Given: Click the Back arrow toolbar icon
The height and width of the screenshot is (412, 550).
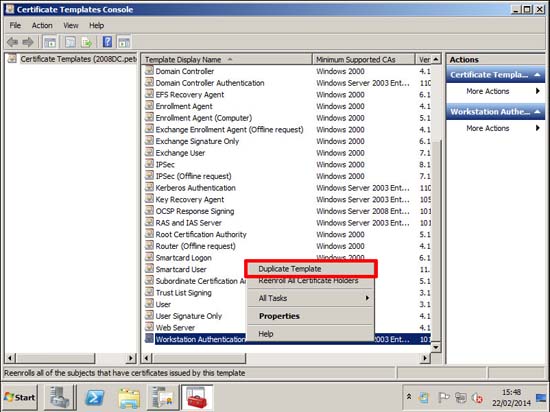Looking at the screenshot, I should click(12, 42).
